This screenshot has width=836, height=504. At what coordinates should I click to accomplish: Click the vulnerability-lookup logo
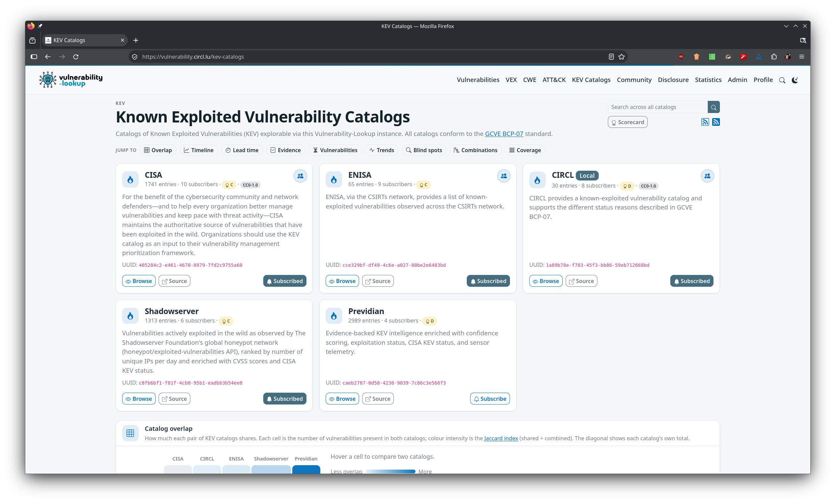(71, 80)
